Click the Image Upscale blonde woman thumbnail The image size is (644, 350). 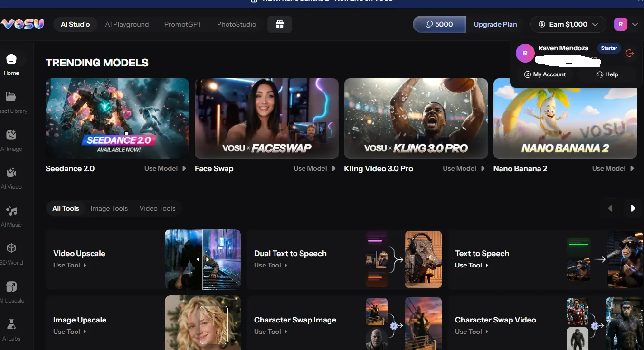pyautogui.click(x=203, y=322)
